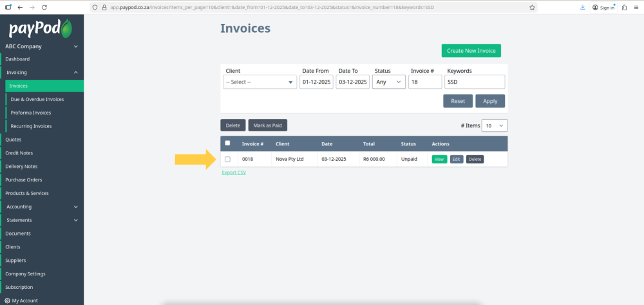Click the bookmark star in address bar
Image resolution: width=644 pixels, height=305 pixels.
533,7
